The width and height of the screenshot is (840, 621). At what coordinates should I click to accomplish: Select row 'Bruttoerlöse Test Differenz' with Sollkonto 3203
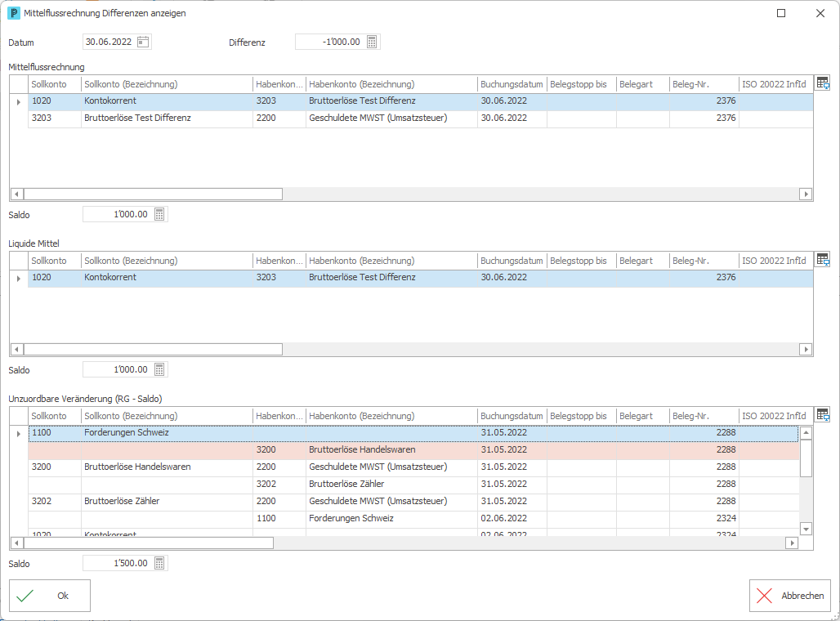421,118
